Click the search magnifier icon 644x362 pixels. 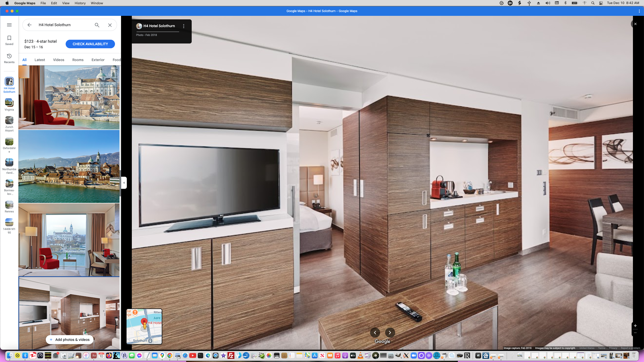coord(97,25)
